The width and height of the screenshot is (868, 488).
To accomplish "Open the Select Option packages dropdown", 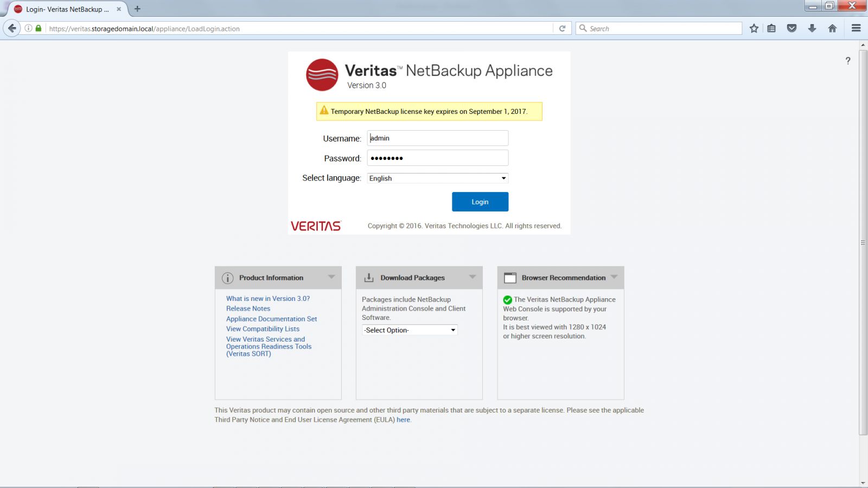I will pyautogui.click(x=410, y=330).
